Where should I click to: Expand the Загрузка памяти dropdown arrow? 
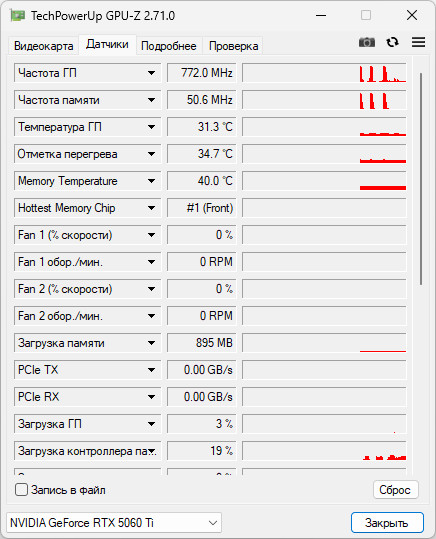click(151, 343)
